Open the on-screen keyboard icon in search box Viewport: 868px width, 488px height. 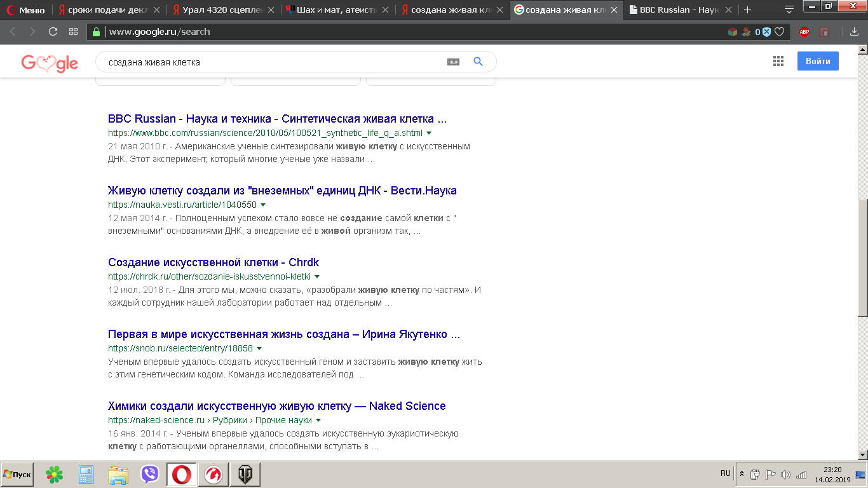(x=453, y=62)
